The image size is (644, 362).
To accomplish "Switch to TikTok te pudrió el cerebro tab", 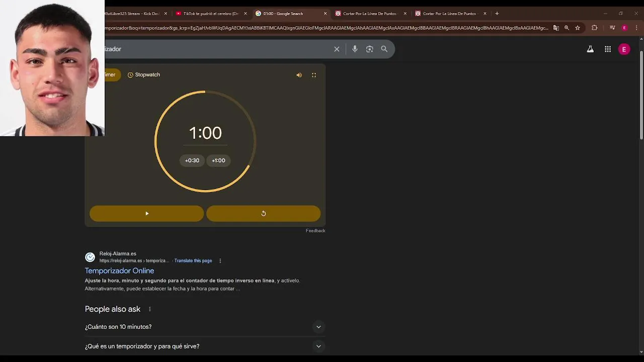I will (211, 14).
